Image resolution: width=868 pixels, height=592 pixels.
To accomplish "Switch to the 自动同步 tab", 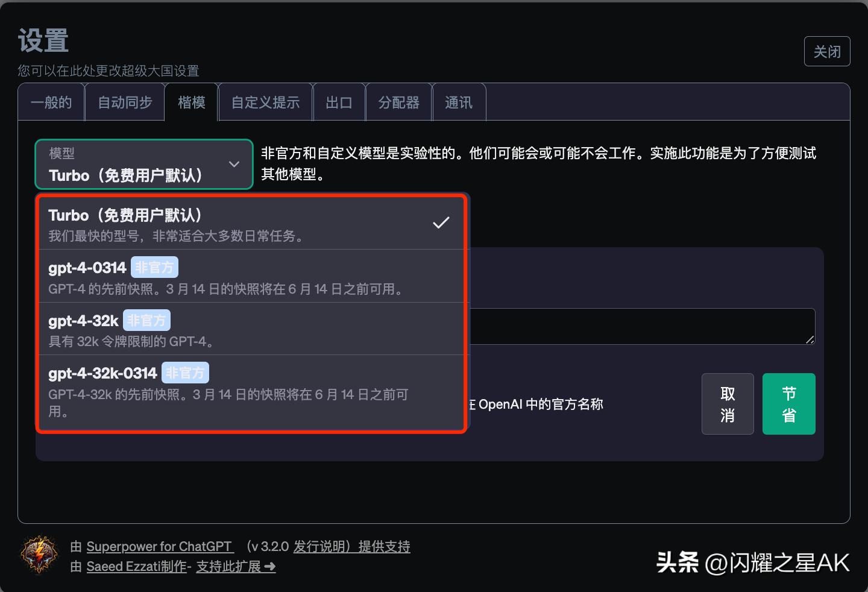I will coord(125,102).
